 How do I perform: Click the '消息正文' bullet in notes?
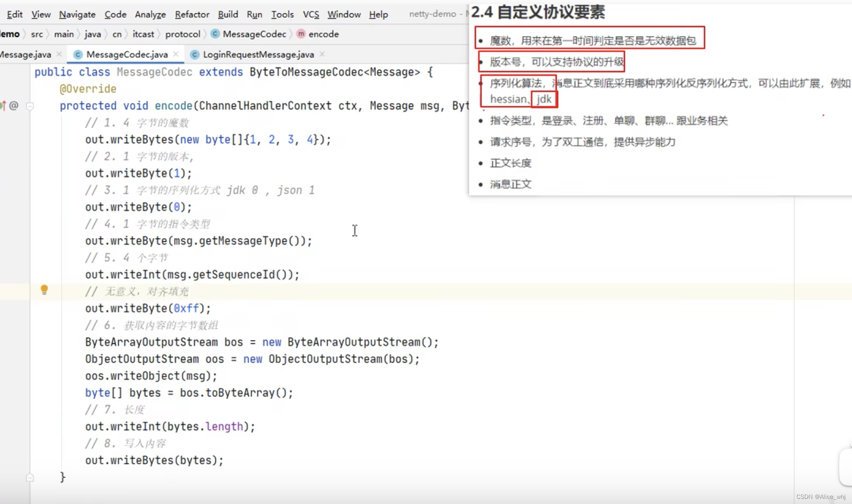click(511, 185)
